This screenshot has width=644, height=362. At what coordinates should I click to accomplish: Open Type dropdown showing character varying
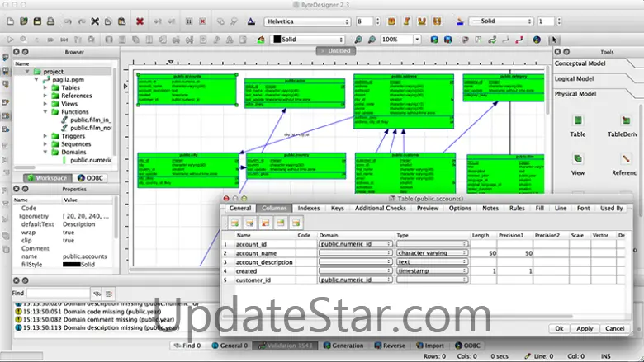432,253
